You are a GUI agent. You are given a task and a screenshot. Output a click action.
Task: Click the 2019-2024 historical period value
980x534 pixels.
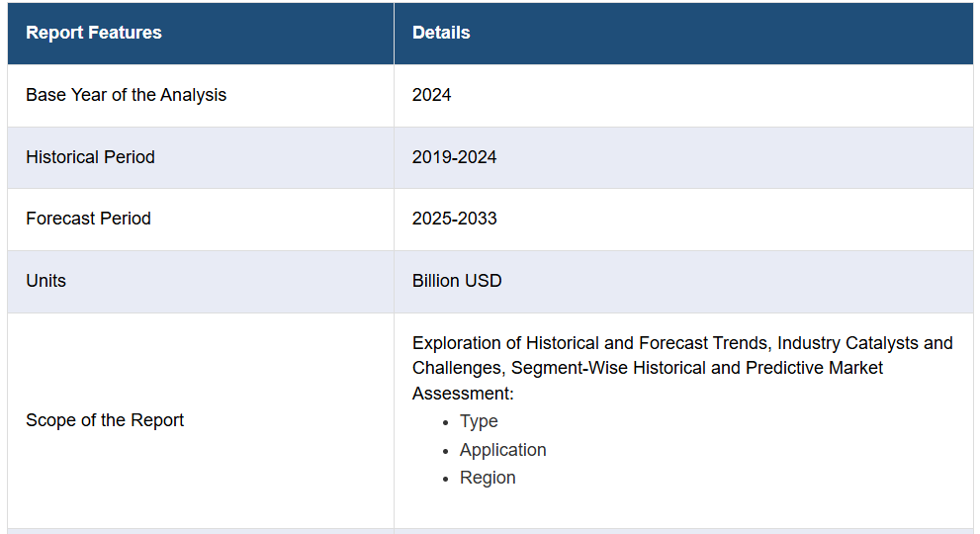point(455,157)
